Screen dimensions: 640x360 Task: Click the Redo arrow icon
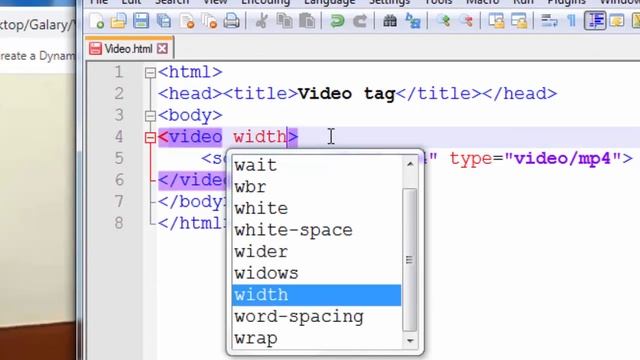360,20
